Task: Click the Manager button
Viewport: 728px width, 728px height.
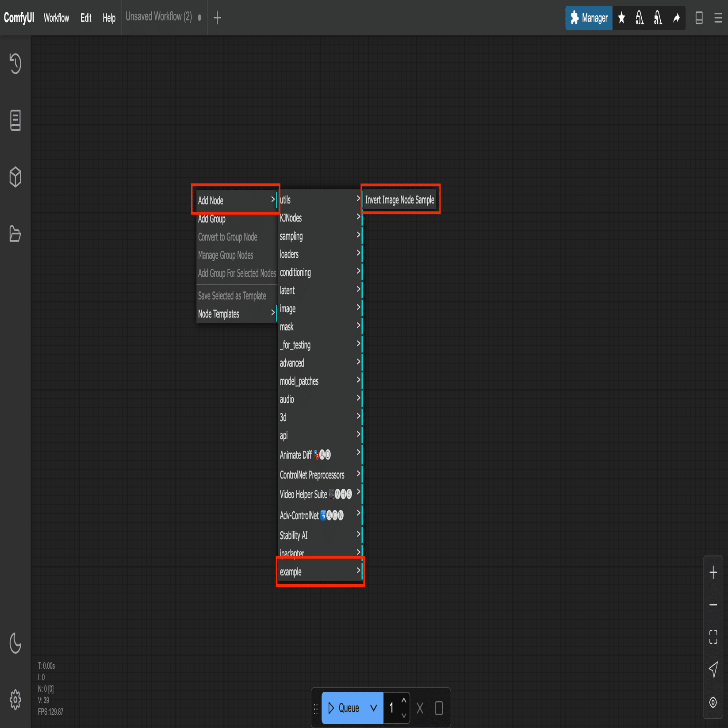Action: 589,18
